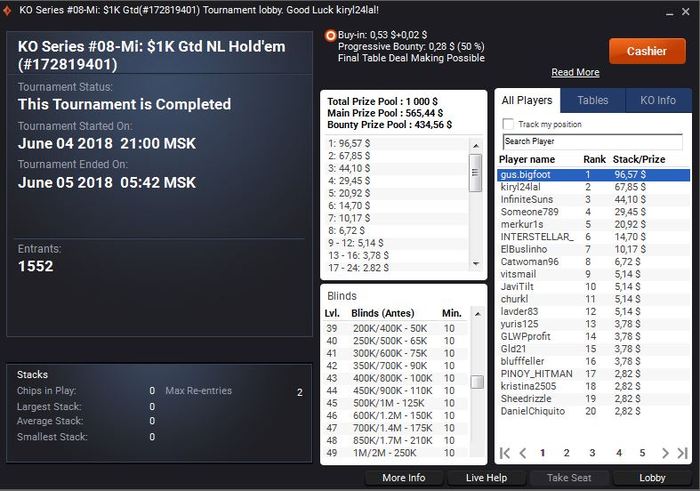The image size is (700, 491).
Task: Select page 1 of players list
Action: coord(542,453)
